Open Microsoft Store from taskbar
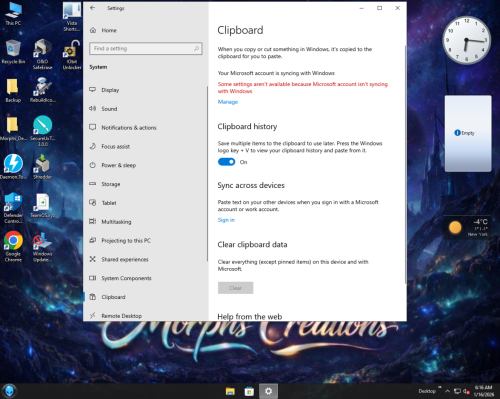Screen dimensions: 500x399 (249, 391)
